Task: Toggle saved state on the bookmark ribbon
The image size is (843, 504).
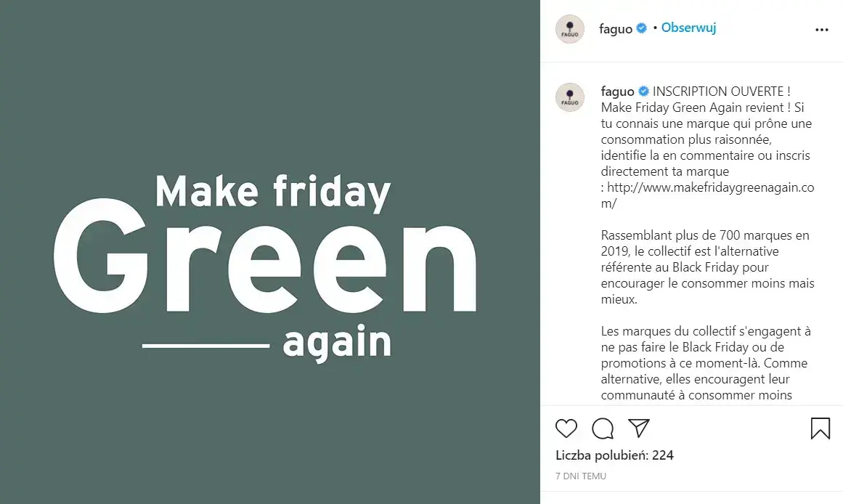Action: tap(820, 428)
